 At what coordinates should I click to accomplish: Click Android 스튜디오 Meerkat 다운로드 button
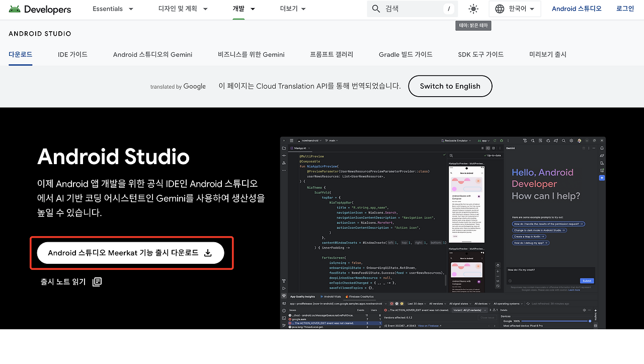coord(130,253)
